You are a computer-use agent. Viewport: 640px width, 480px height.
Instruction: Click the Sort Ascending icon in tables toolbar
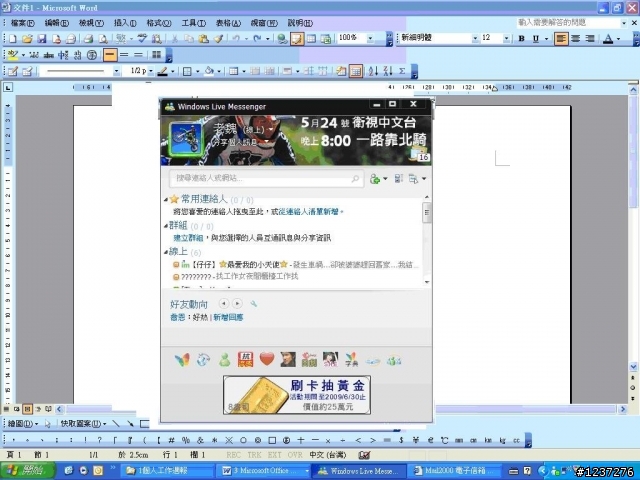point(373,71)
